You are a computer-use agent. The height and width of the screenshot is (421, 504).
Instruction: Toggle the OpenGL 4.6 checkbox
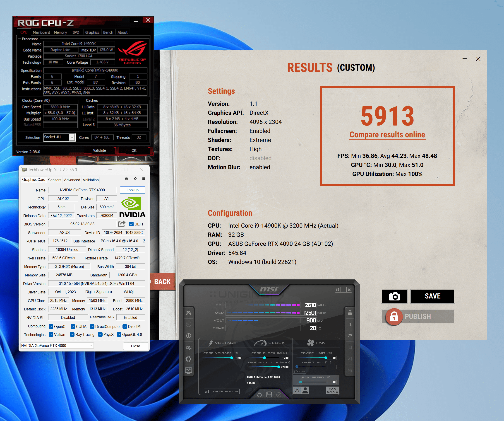click(119, 334)
